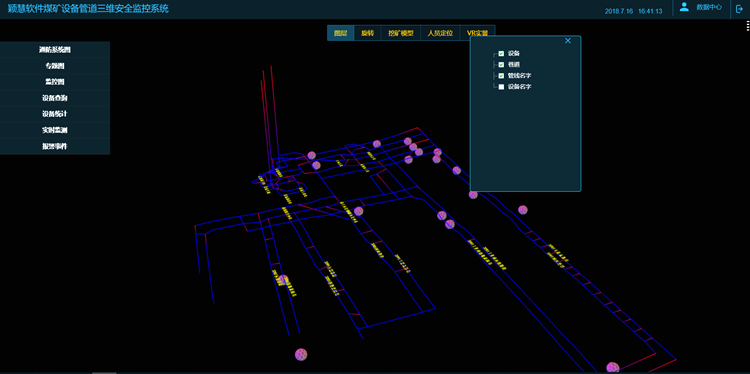This screenshot has width=750, height=374.
Task: Select the 图层 tab
Action: tap(341, 33)
